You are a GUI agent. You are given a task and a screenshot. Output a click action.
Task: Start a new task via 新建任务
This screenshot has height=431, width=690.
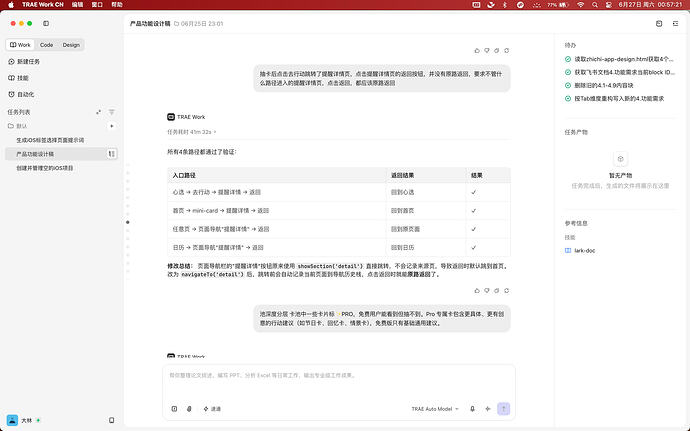click(x=24, y=62)
